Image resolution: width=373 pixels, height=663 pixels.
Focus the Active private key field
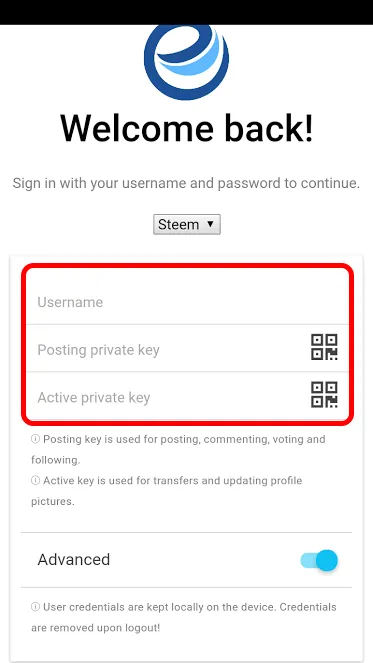(x=169, y=397)
